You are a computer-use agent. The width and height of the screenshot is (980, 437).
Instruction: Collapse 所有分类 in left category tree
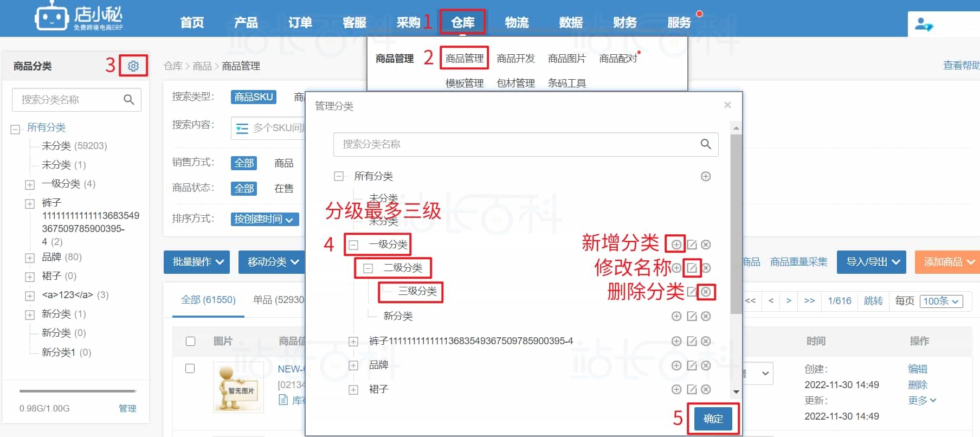tap(15, 130)
